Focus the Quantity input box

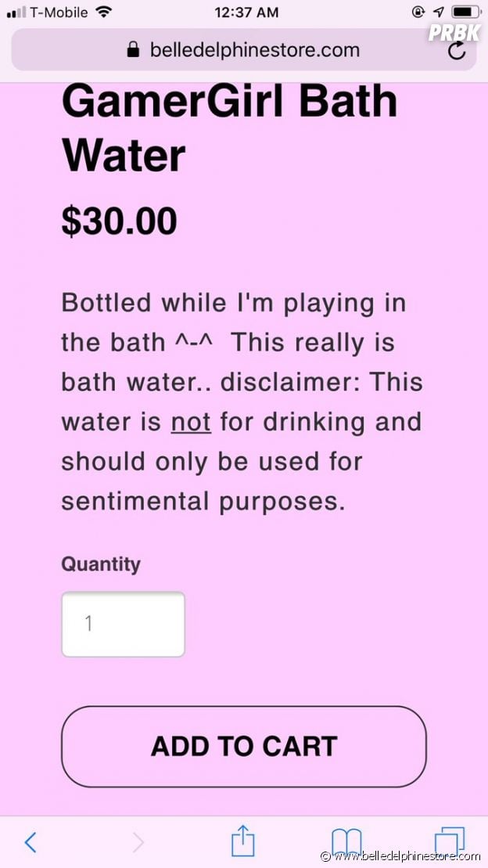[123, 624]
